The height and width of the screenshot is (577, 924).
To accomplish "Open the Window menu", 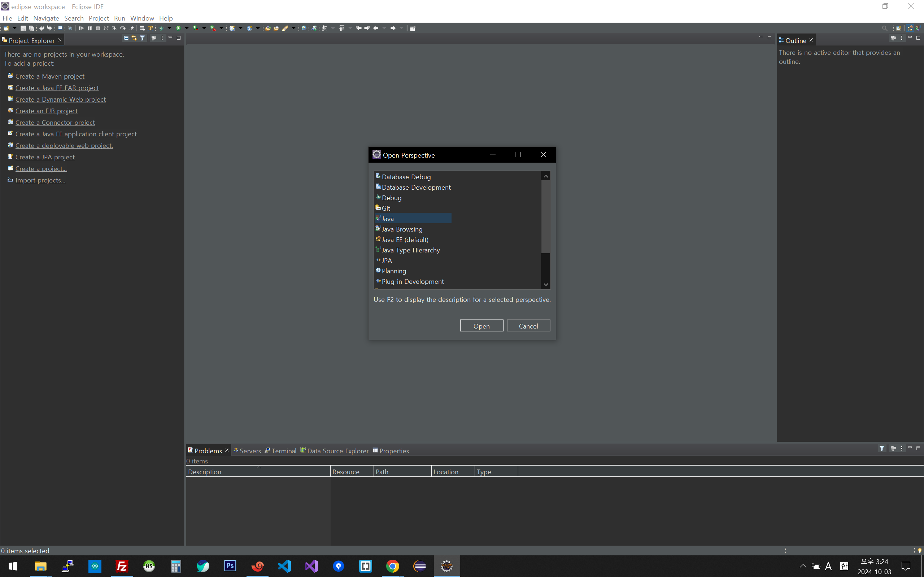I will [x=141, y=18].
